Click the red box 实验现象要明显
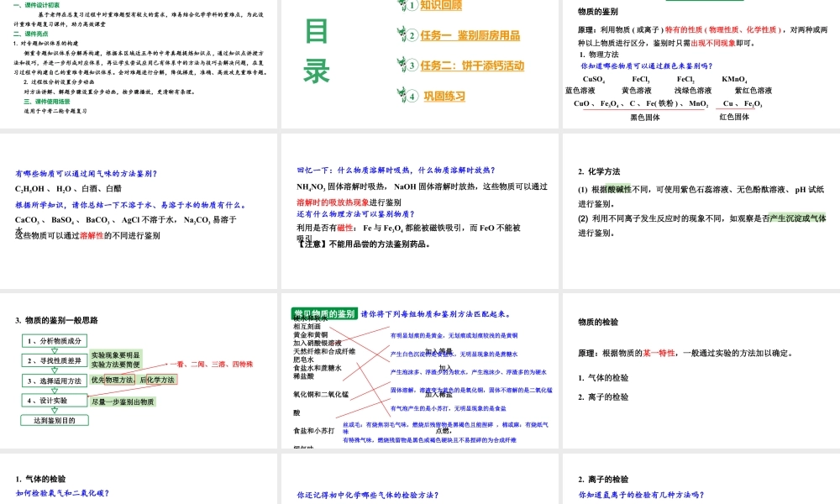The image size is (840, 504). point(116,354)
